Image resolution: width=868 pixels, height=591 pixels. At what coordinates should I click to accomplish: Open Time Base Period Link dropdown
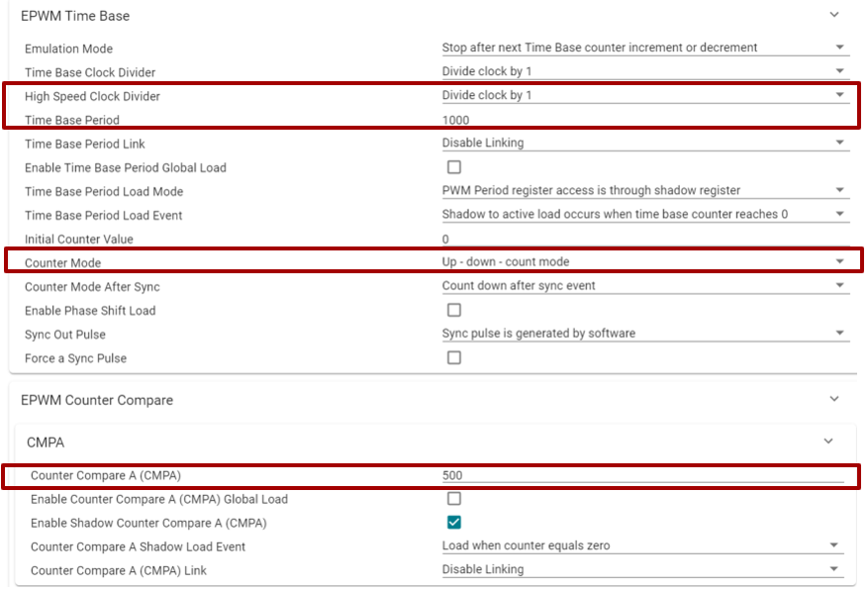click(644, 143)
